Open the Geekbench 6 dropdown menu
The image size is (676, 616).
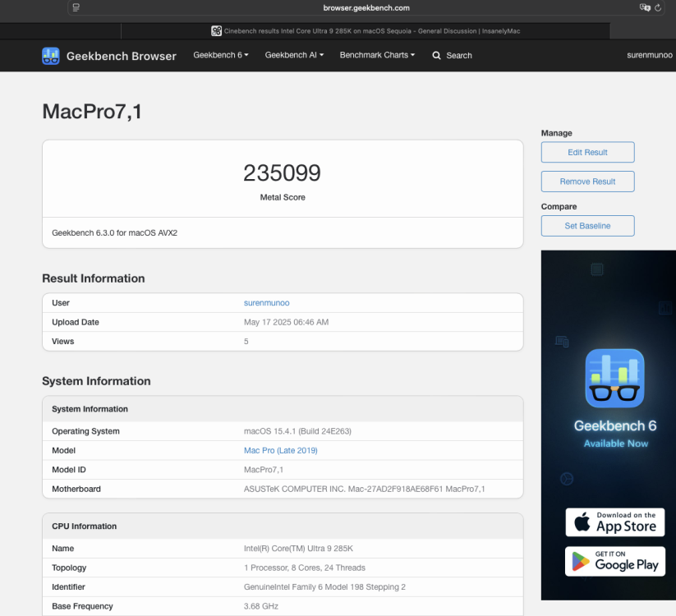tap(221, 55)
